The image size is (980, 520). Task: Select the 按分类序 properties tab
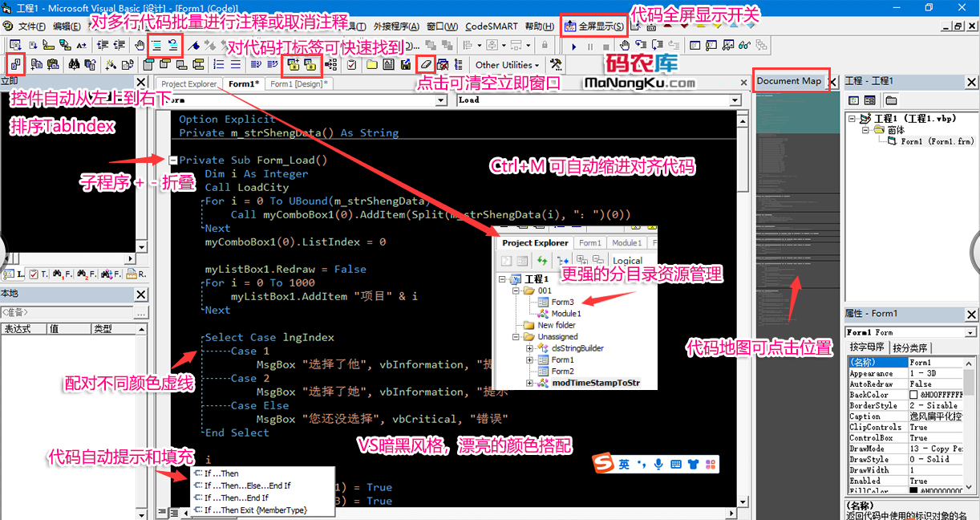[x=910, y=347]
